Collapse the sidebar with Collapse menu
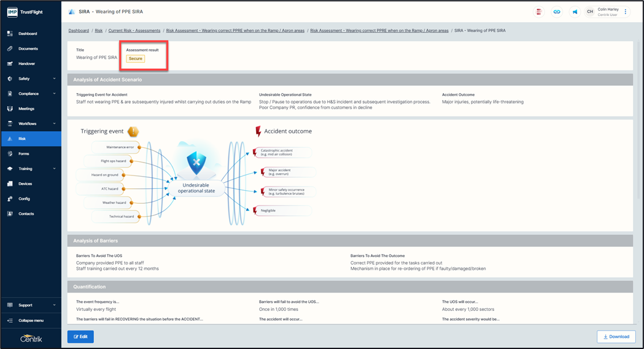The image size is (644, 349). [31, 320]
